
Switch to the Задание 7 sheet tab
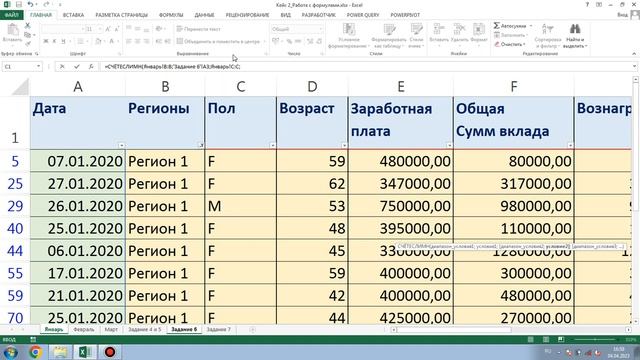[x=219, y=329]
